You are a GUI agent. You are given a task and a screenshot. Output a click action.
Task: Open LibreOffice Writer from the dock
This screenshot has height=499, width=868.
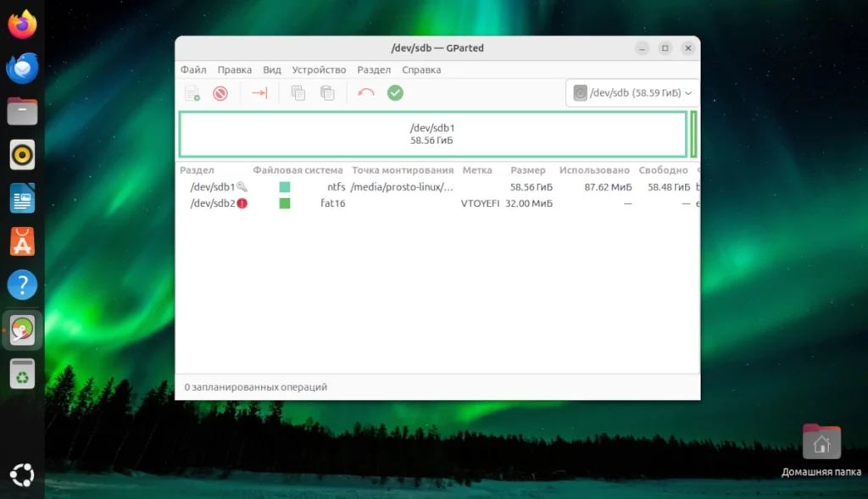point(22,198)
